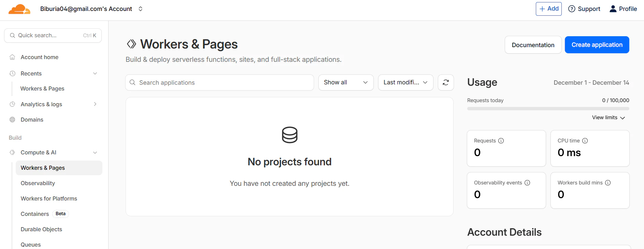Open Workers for Platforms
The height and width of the screenshot is (249, 644).
point(49,198)
